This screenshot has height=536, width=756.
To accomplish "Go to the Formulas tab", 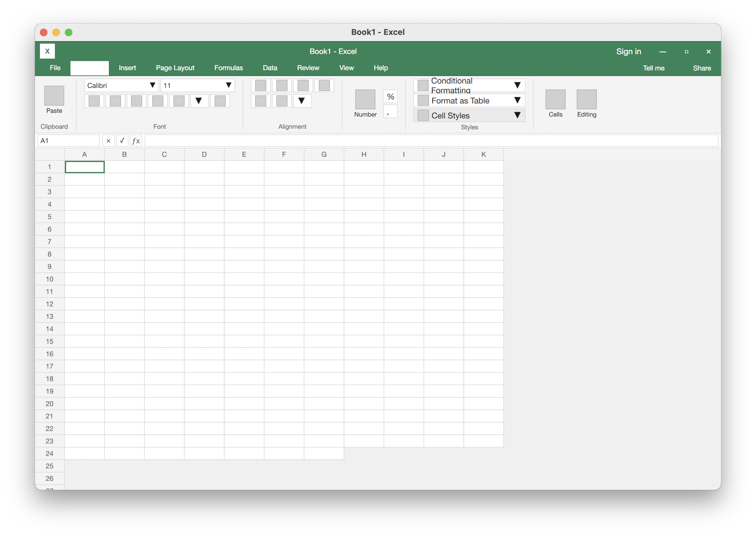I will [x=229, y=68].
